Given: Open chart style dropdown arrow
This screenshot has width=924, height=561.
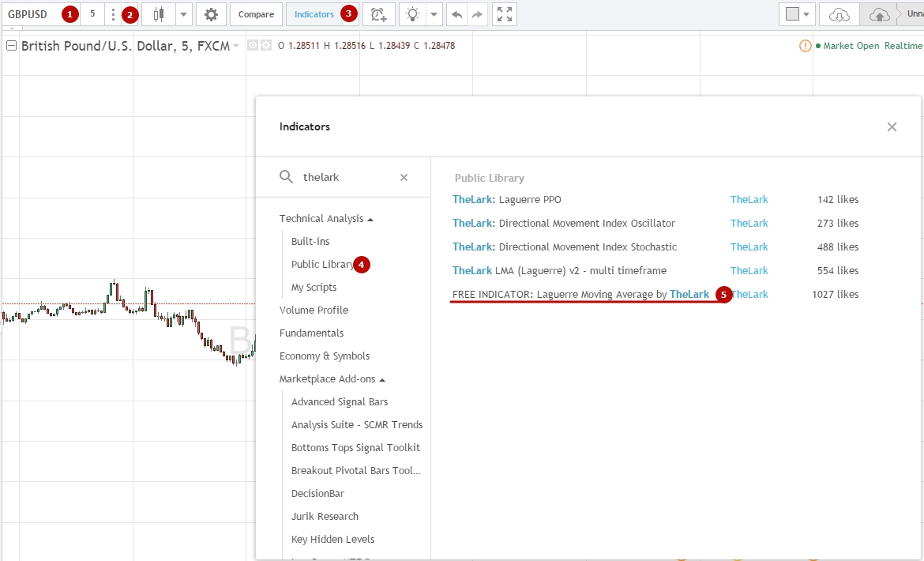Looking at the screenshot, I should tap(183, 14).
